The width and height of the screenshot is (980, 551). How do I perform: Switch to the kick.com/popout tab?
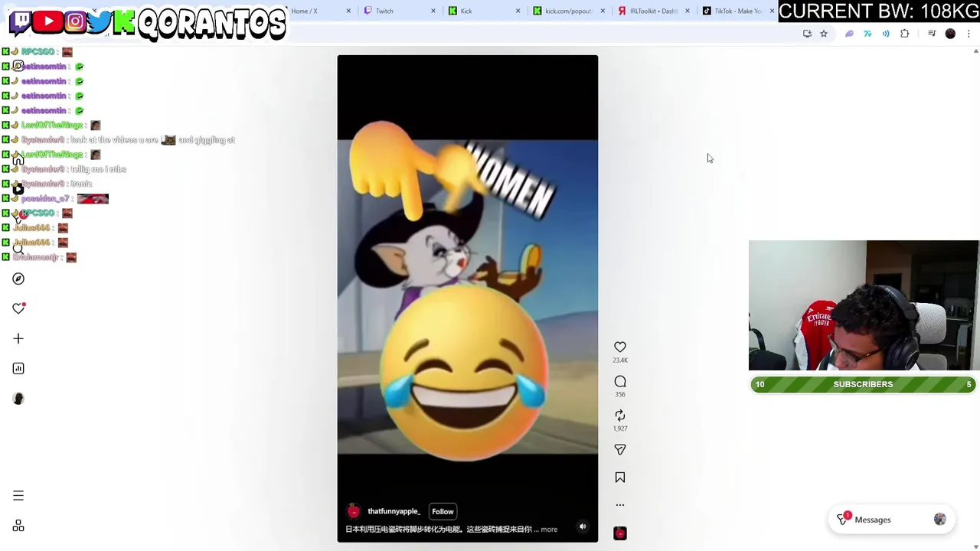point(569,11)
